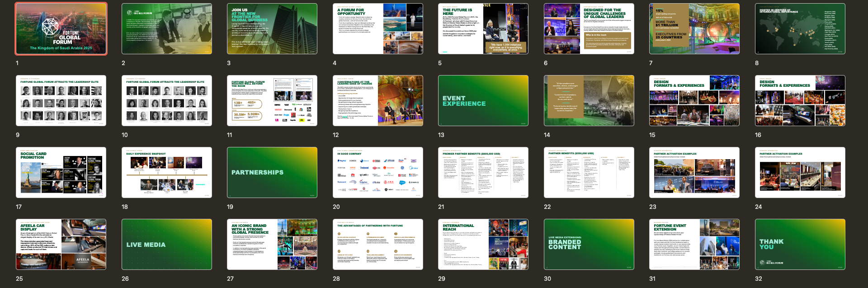Select slide 14 with the gold quotes box
The width and height of the screenshot is (868, 288).
coord(589,101)
